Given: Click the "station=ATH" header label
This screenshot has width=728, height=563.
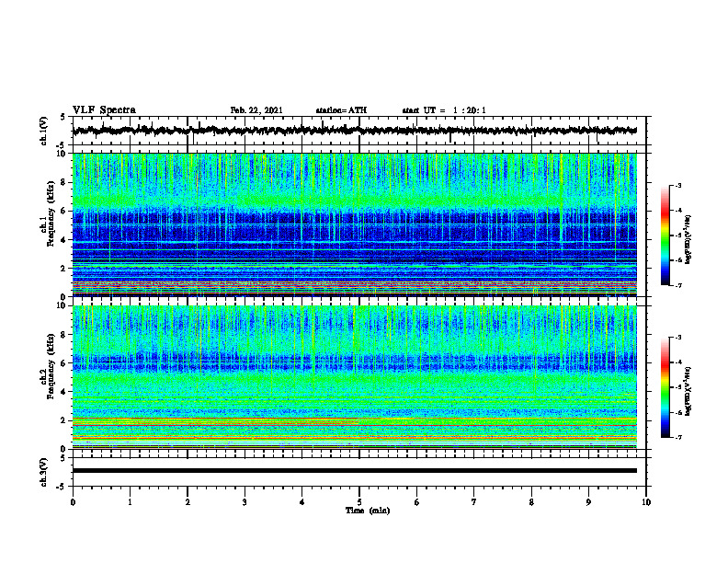Looking at the screenshot, I should coord(341,110).
